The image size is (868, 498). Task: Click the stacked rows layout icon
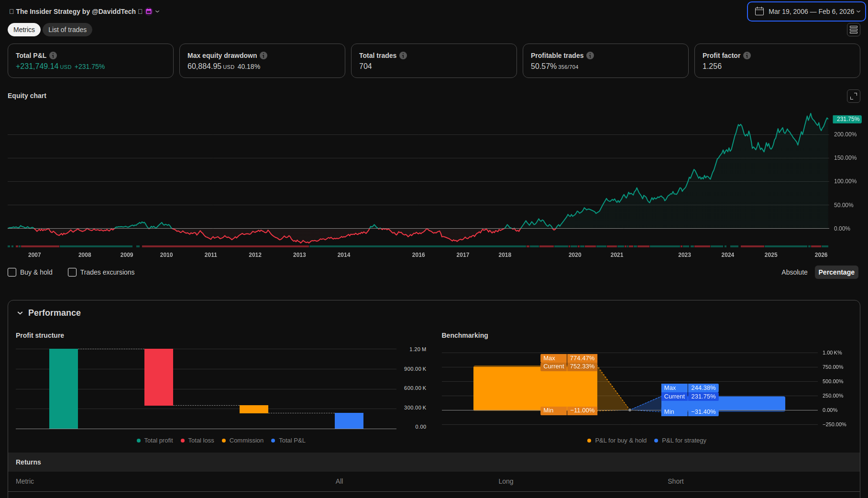coord(853,30)
